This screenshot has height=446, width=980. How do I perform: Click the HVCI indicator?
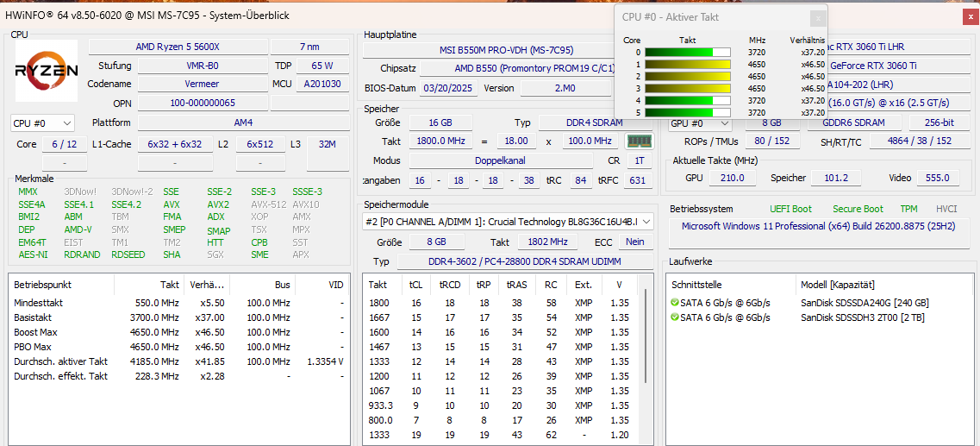click(x=947, y=209)
